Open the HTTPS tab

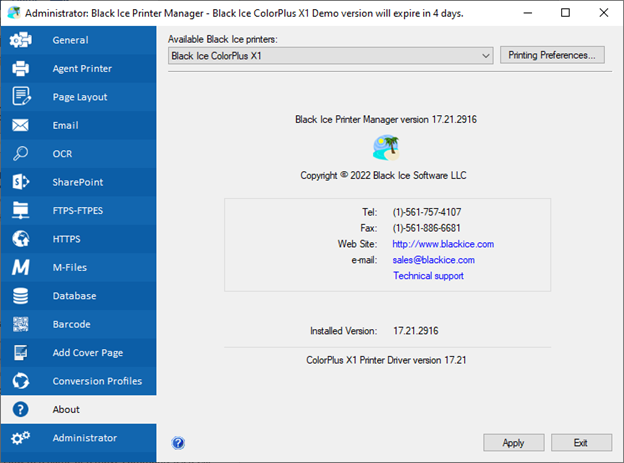tap(79, 239)
